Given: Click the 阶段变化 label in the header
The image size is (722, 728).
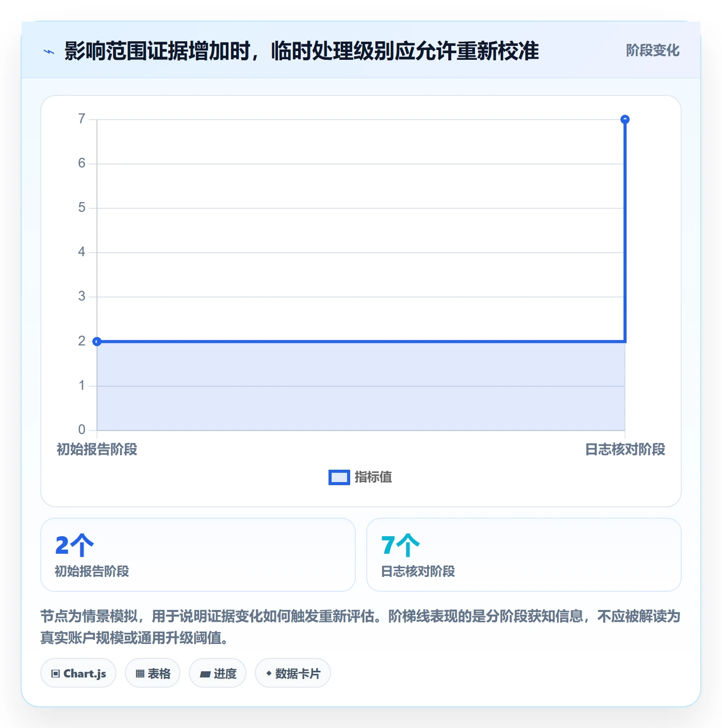Looking at the screenshot, I should [652, 51].
